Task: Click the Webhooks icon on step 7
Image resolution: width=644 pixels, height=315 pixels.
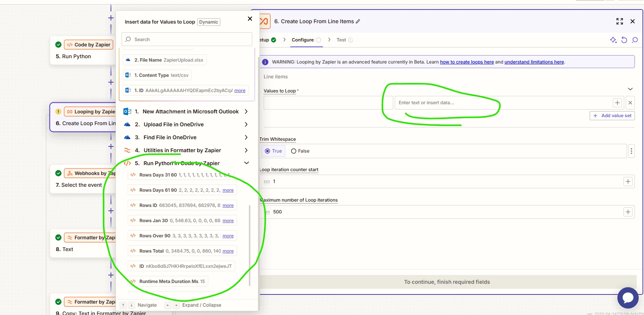Action: click(x=70, y=173)
